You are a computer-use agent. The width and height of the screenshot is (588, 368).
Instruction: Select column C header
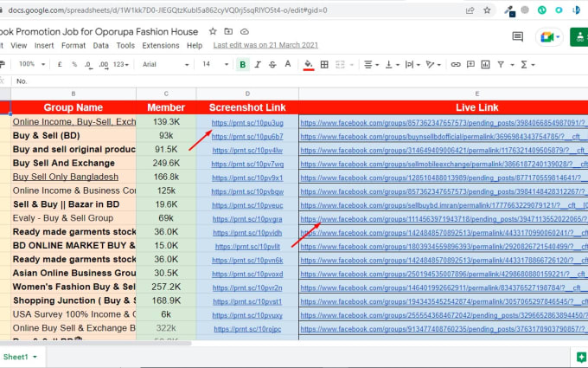click(166, 94)
